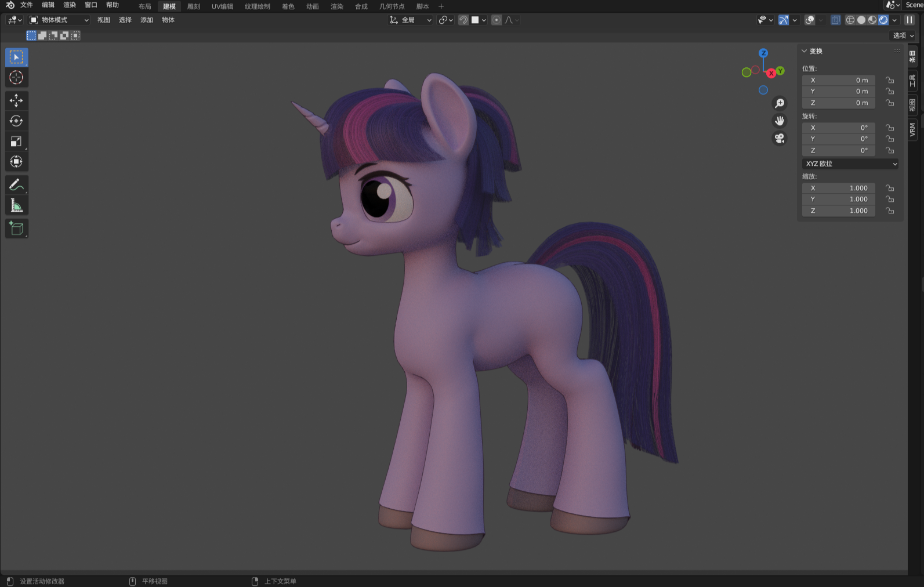Click the rotation Z value field
The height and width of the screenshot is (587, 924).
pyautogui.click(x=839, y=150)
